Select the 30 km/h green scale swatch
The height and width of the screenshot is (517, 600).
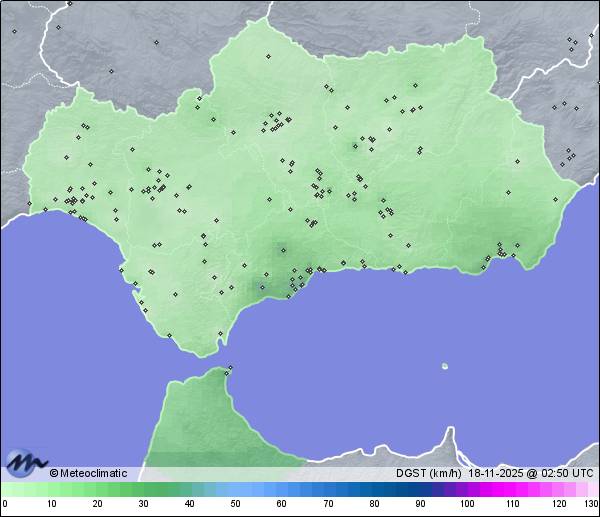click(x=143, y=490)
